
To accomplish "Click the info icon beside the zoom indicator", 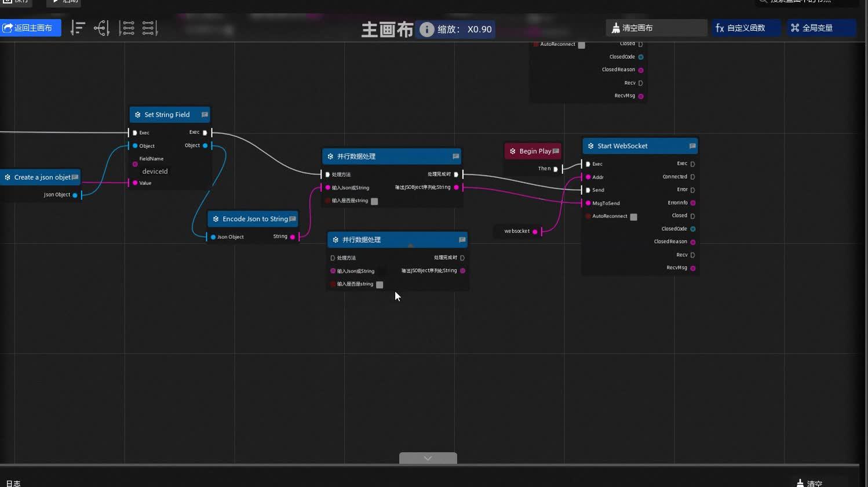I will point(426,29).
